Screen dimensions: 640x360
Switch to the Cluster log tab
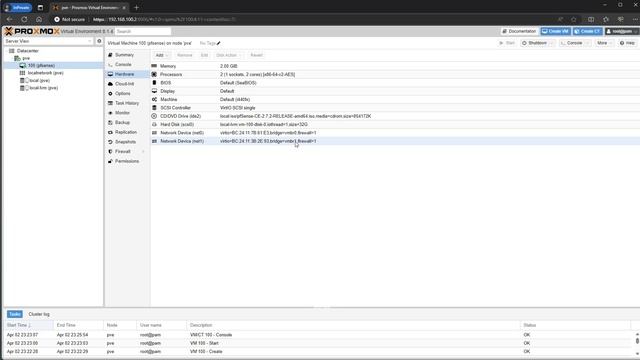(x=39, y=314)
